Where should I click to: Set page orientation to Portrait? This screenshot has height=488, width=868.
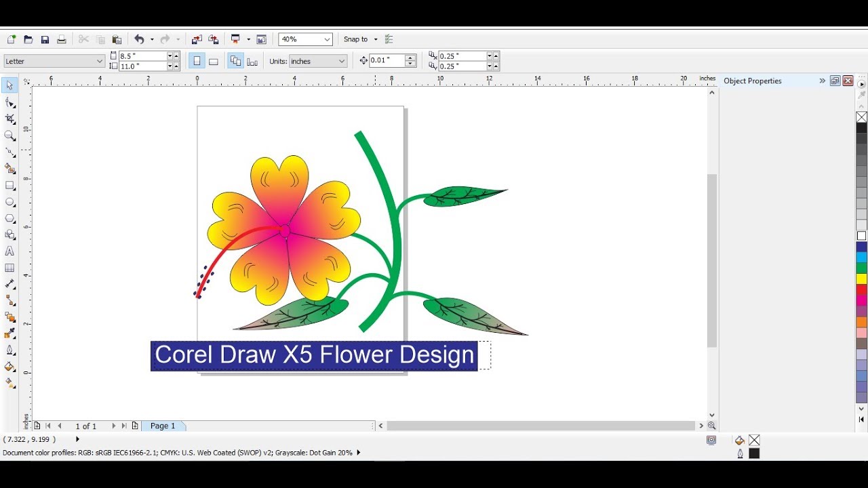click(x=197, y=61)
